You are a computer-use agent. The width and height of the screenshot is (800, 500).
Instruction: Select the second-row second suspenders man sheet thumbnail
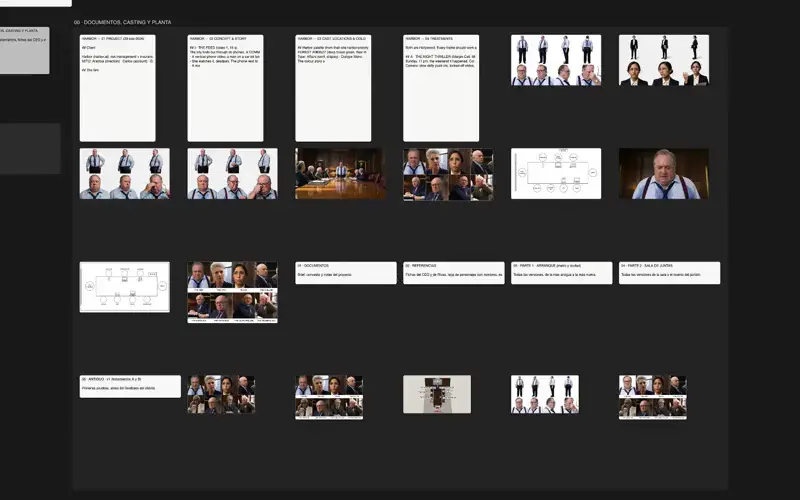[x=233, y=173]
